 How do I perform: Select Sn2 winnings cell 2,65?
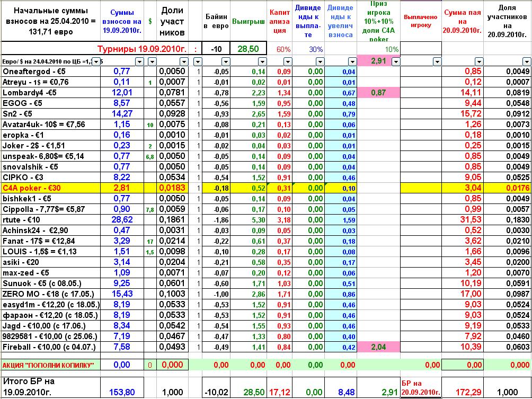click(x=249, y=114)
